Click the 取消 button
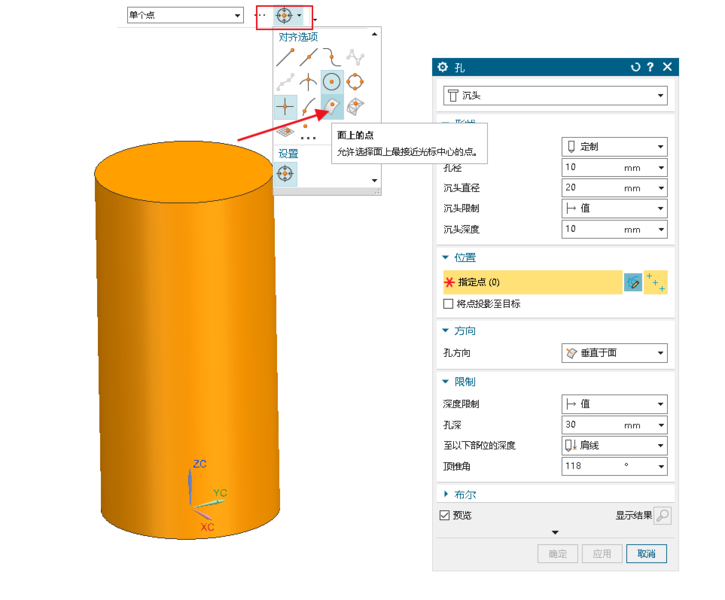 coord(647,553)
